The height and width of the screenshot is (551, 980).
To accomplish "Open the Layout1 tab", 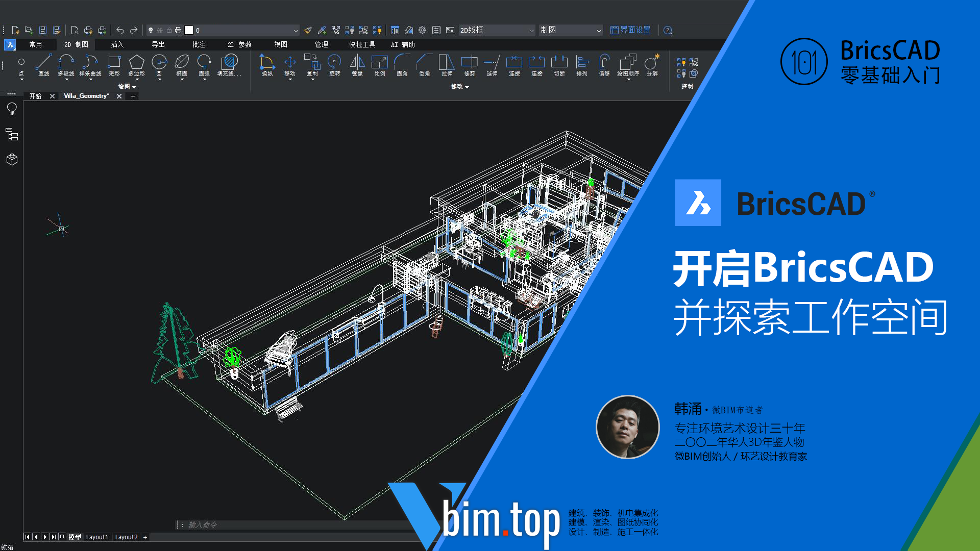I will point(97,537).
